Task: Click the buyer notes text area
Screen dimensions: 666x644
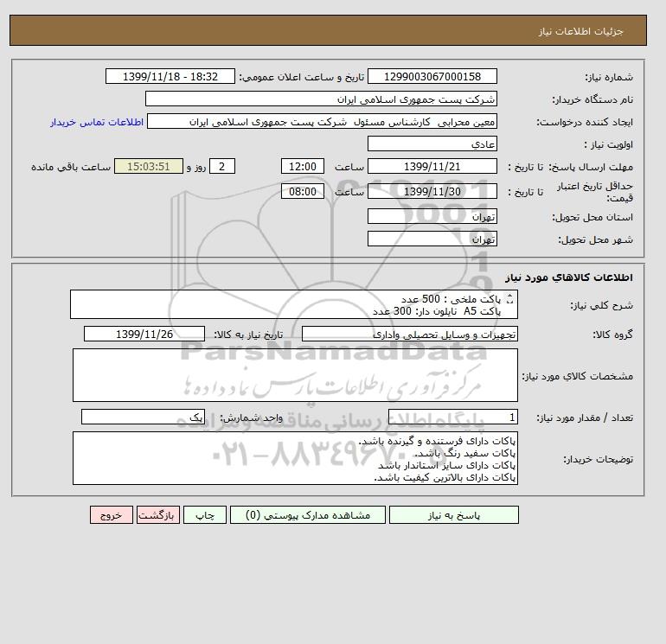Action: click(295, 458)
